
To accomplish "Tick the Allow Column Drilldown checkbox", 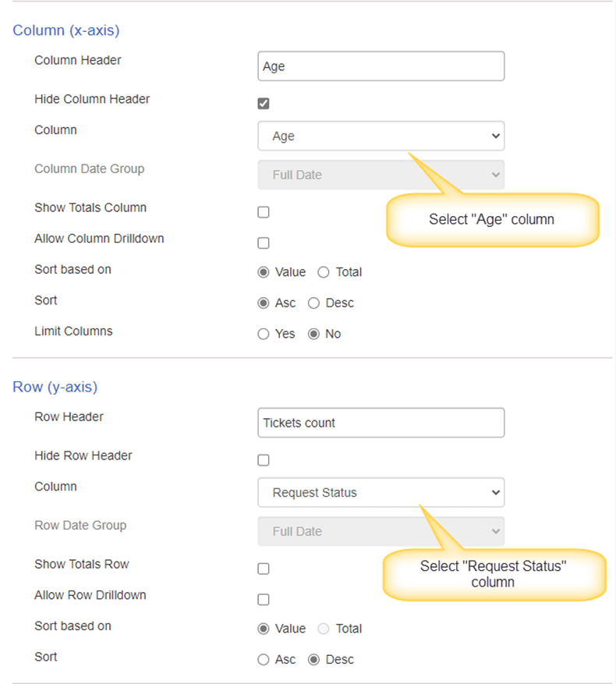I will tap(264, 243).
